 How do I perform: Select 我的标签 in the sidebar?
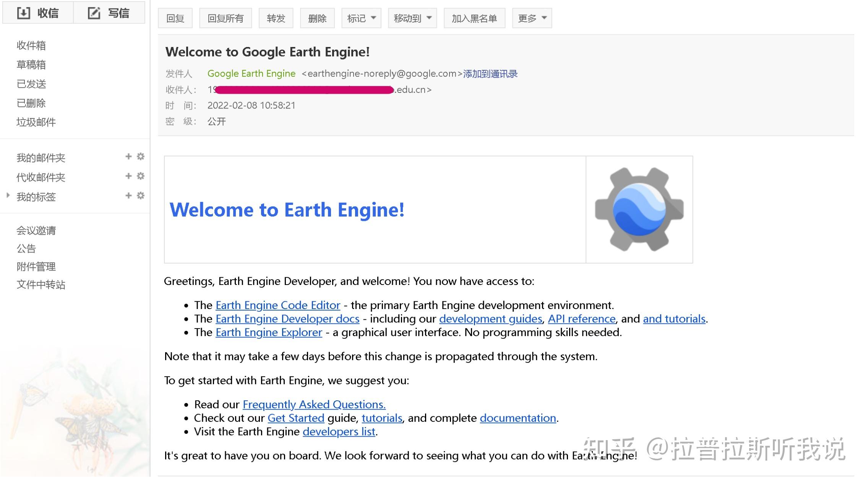[36, 197]
